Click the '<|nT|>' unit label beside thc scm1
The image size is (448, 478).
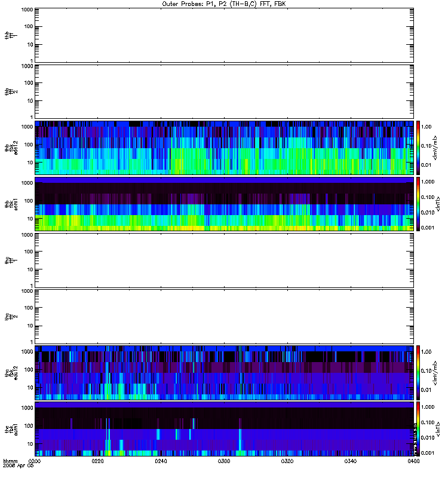(438, 429)
